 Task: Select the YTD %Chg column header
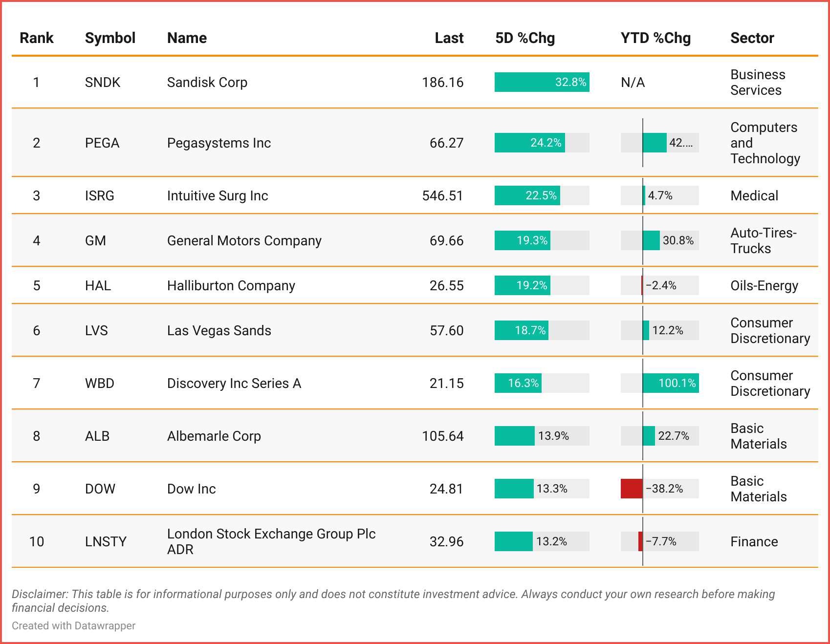point(655,38)
